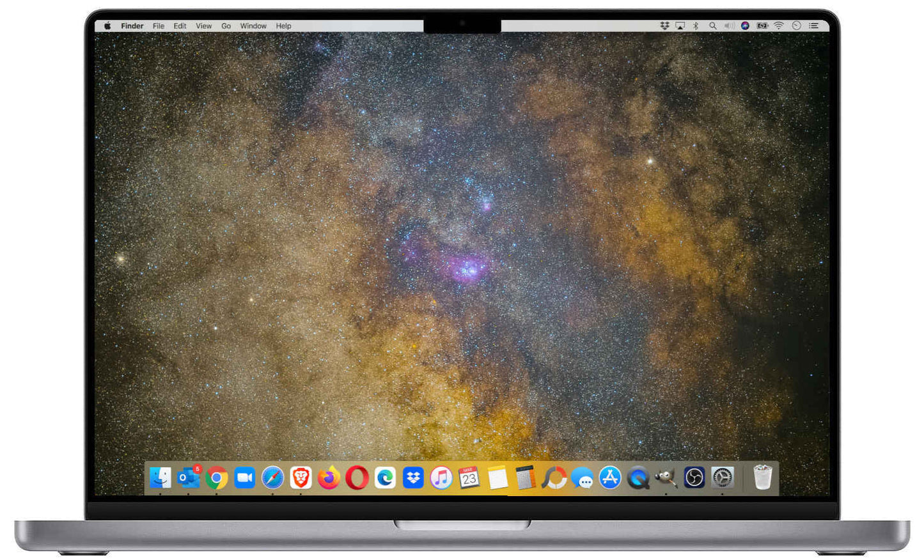Open GIMP from the Dock

click(x=666, y=478)
